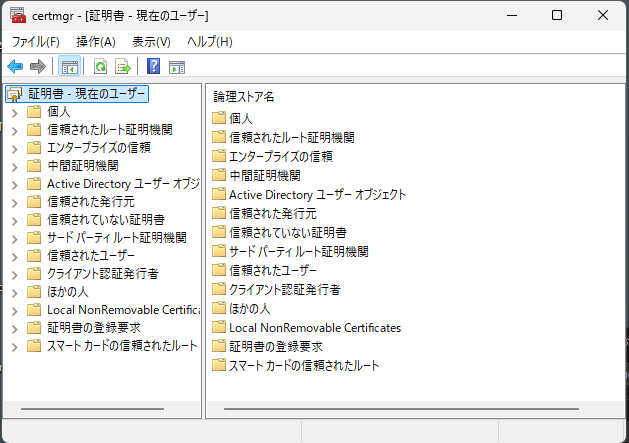This screenshot has width=629, height=443.
Task: Select ほかの人 in the right pane
Action: (250, 308)
